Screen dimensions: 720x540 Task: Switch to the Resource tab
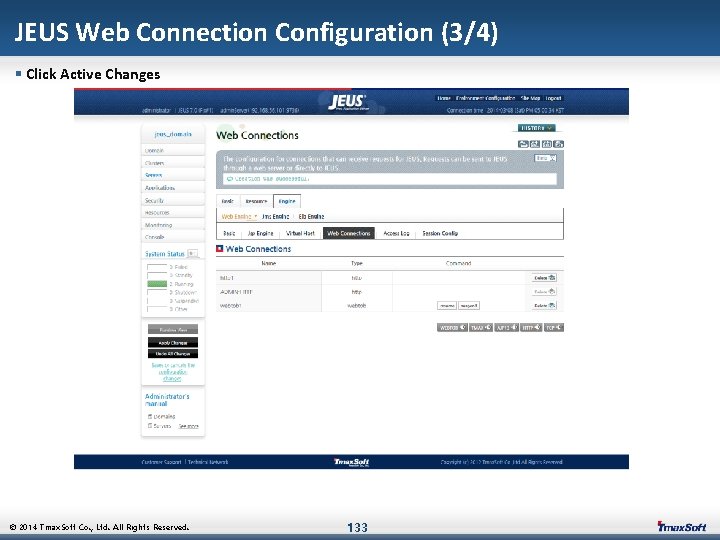tap(256, 201)
